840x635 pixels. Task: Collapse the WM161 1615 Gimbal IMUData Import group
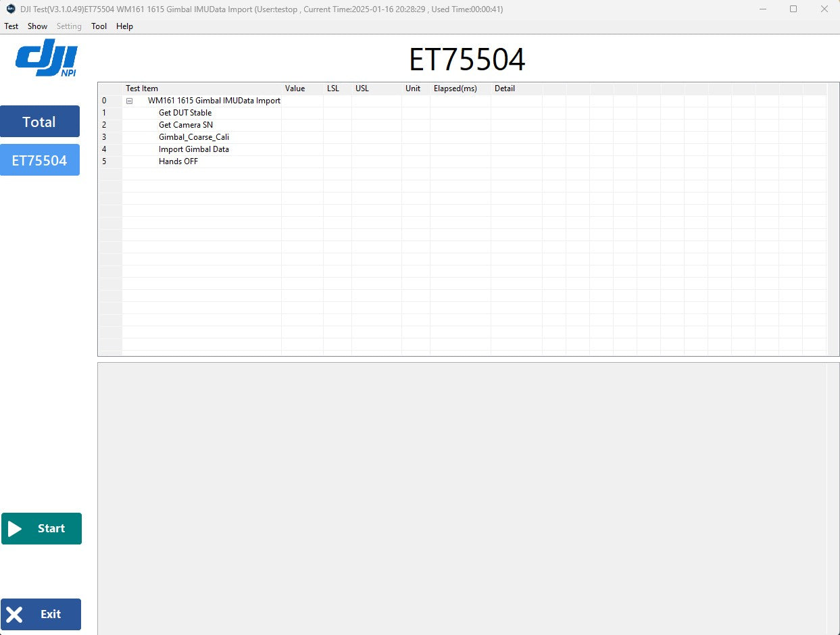pos(129,101)
